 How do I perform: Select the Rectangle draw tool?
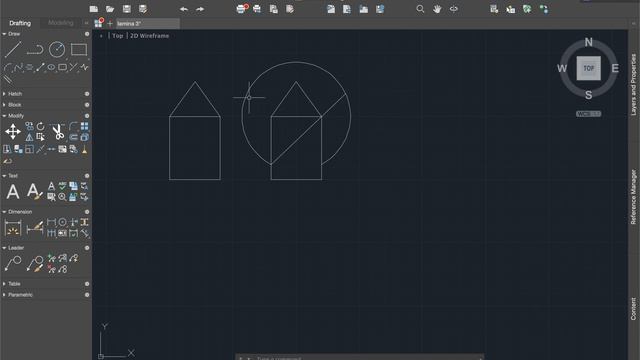coord(79,49)
